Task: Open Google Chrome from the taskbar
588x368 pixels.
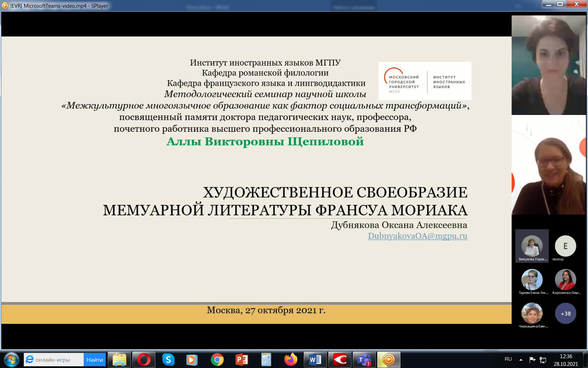Action: pyautogui.click(x=217, y=360)
